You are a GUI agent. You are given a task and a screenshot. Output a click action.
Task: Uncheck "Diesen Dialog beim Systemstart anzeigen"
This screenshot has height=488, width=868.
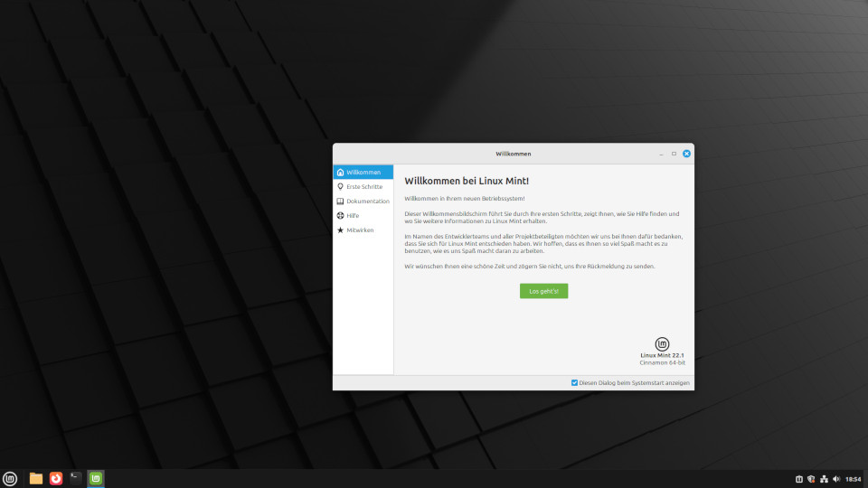click(x=575, y=383)
